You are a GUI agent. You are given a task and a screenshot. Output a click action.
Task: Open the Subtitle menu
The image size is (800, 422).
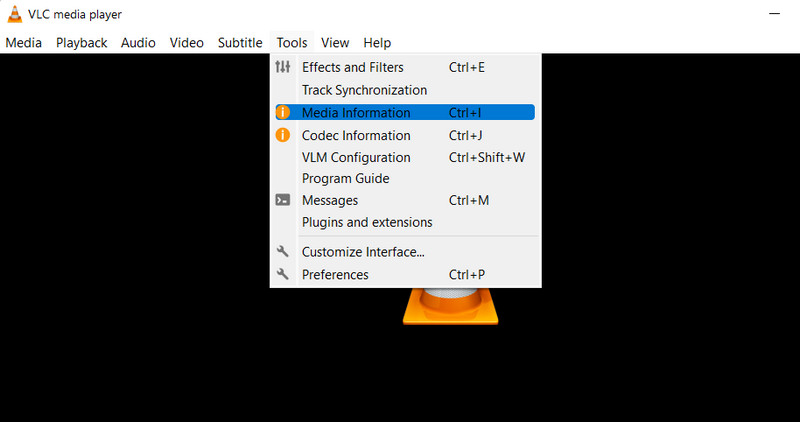click(x=240, y=43)
